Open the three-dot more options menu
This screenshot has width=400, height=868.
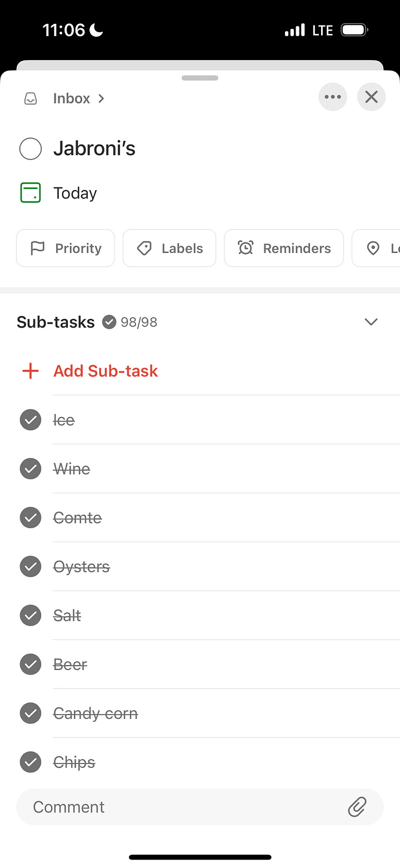333,97
